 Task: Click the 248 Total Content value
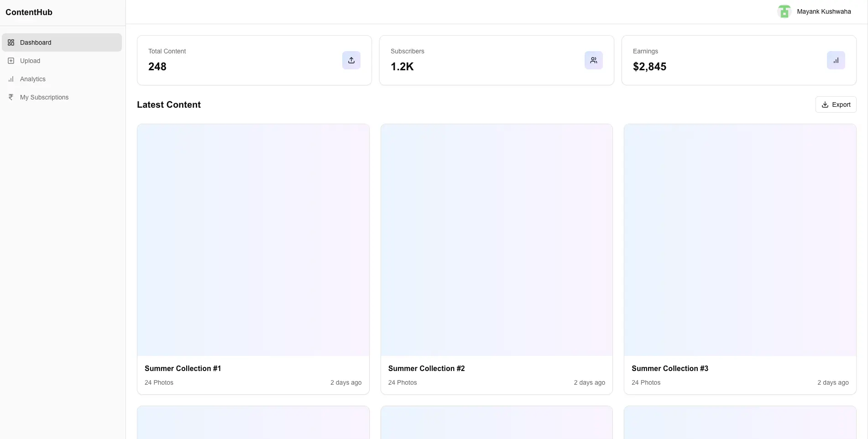click(157, 67)
